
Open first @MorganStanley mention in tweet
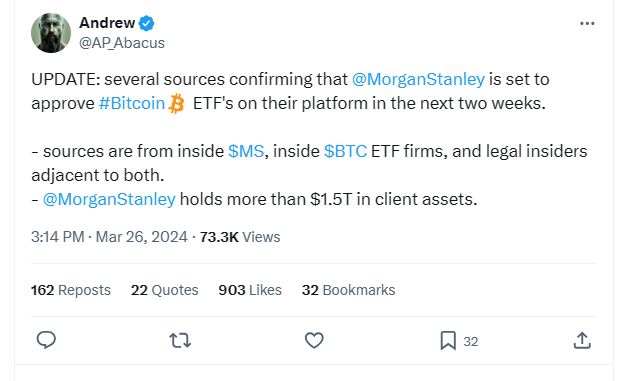tap(418, 79)
